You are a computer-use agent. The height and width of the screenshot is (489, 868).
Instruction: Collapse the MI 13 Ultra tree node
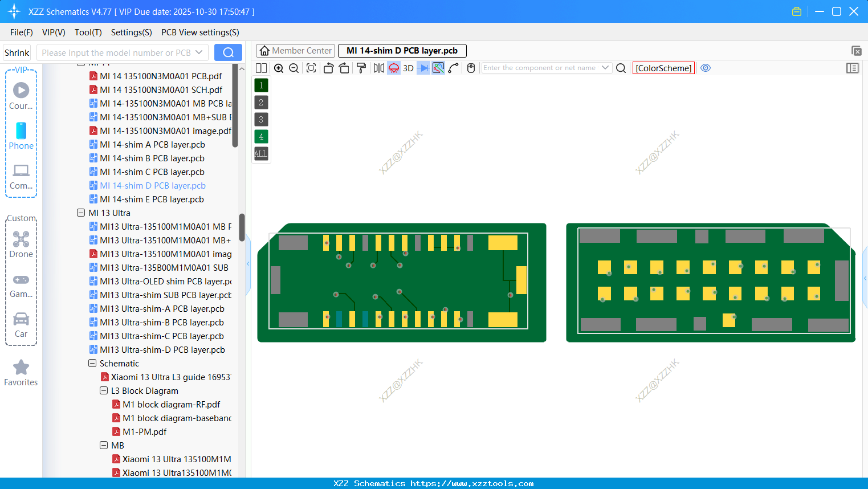coord(81,213)
